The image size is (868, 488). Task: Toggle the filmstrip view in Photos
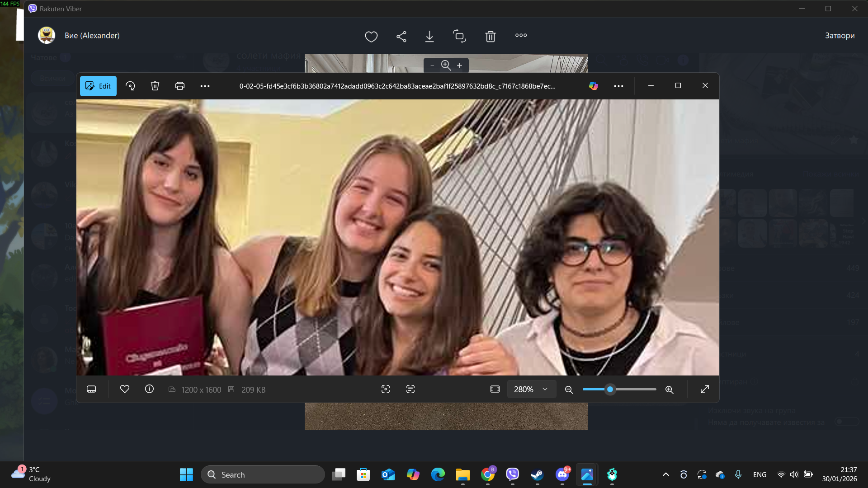[91, 389]
